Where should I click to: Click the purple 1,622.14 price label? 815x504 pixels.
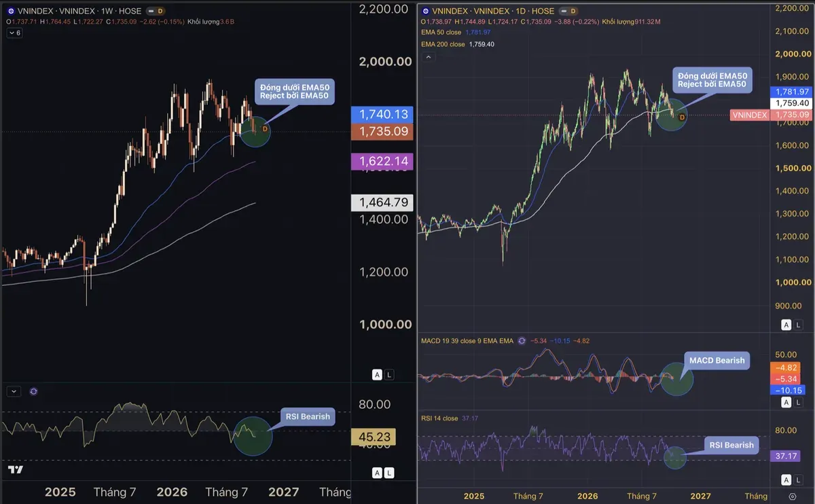coord(381,162)
